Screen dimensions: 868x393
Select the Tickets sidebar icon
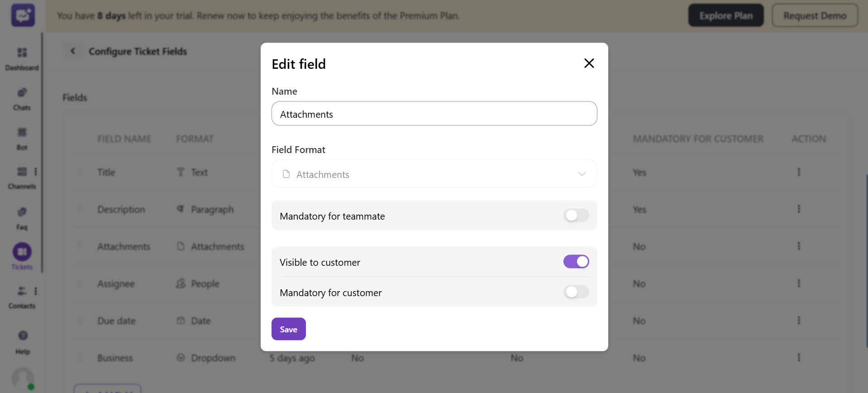[22, 252]
